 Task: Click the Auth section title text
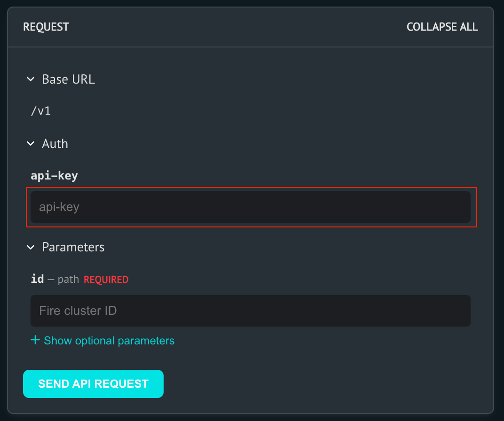tap(55, 143)
